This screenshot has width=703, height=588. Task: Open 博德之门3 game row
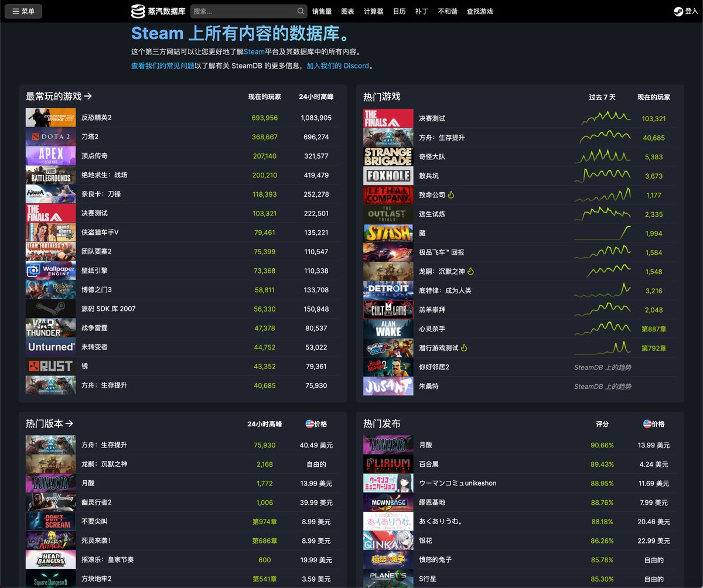coord(183,290)
